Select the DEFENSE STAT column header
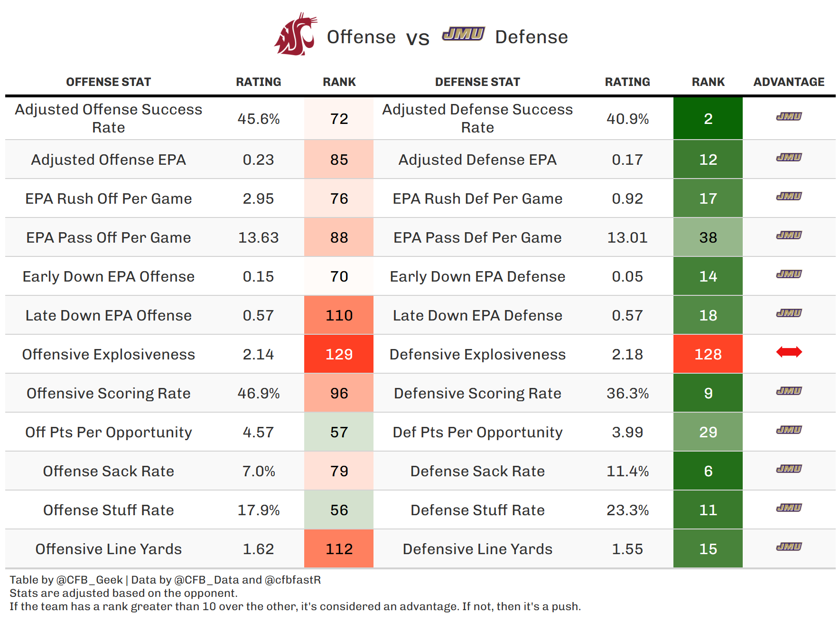Viewport: 840px width, 623px height. coord(477,82)
